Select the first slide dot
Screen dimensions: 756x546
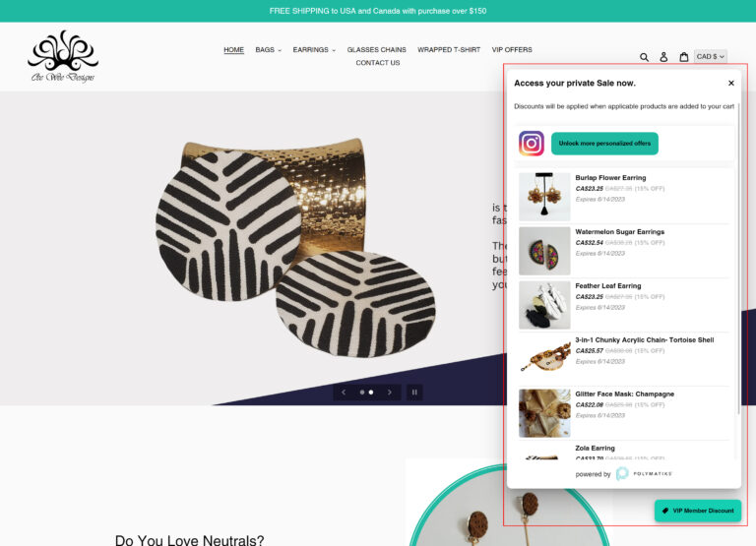pyautogui.click(x=362, y=393)
